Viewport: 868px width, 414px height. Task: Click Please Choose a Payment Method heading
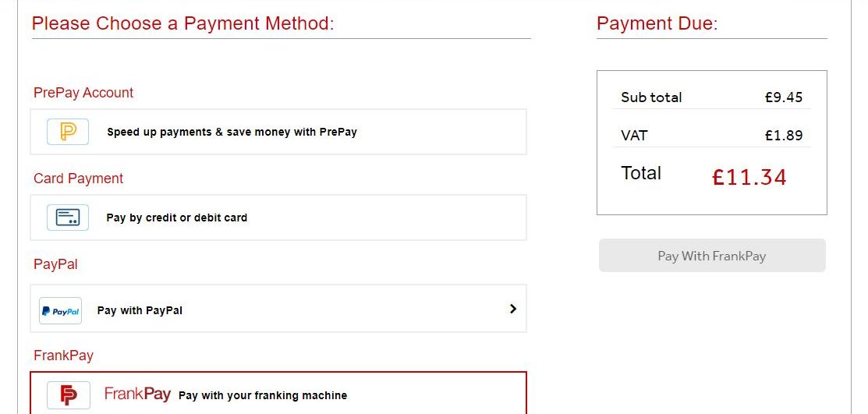click(183, 23)
